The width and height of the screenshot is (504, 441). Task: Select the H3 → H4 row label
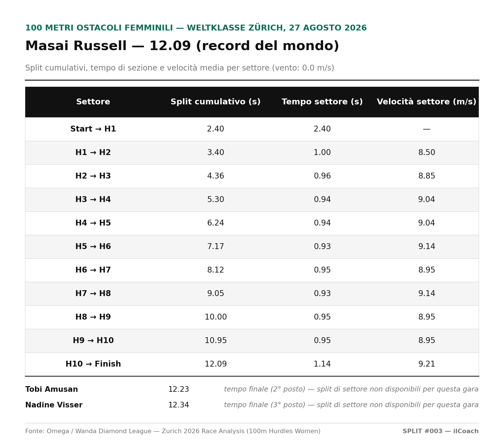pos(93,200)
